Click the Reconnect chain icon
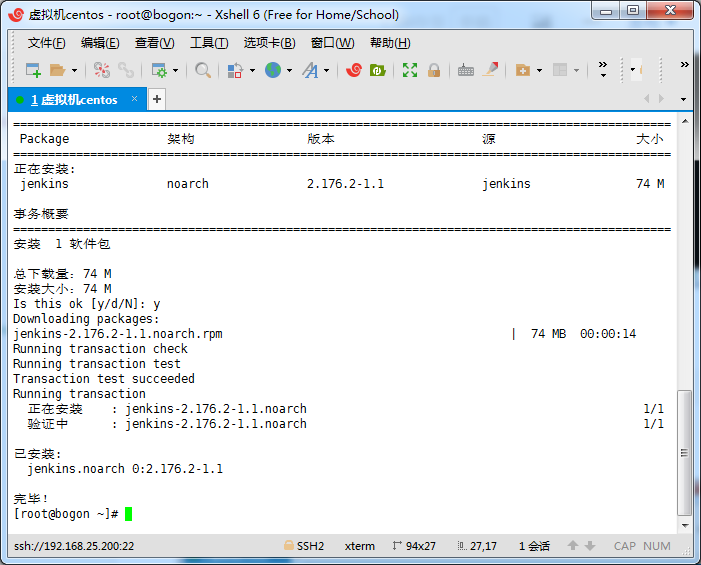The image size is (701, 565). [126, 70]
